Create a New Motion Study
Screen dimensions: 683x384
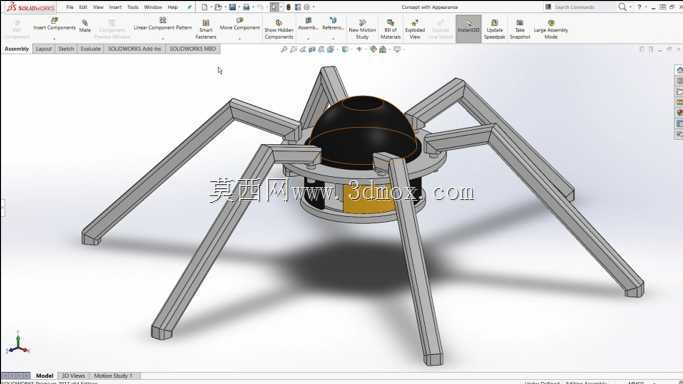pos(362,30)
